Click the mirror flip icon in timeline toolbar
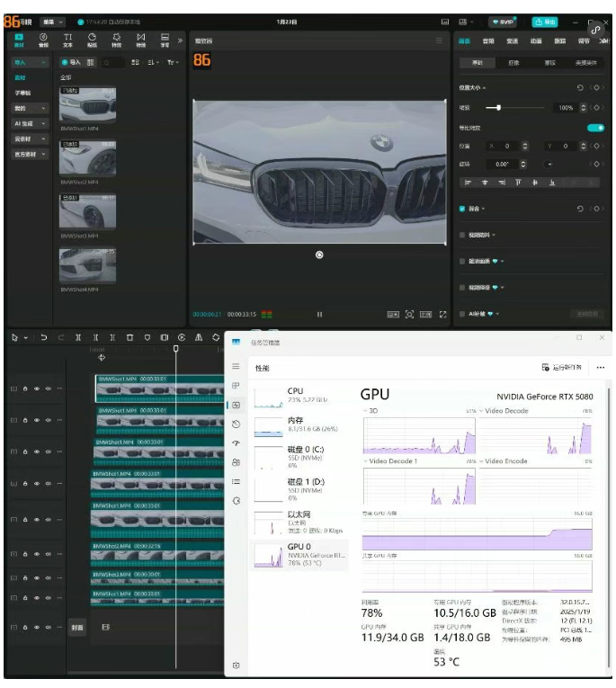 (x=199, y=337)
